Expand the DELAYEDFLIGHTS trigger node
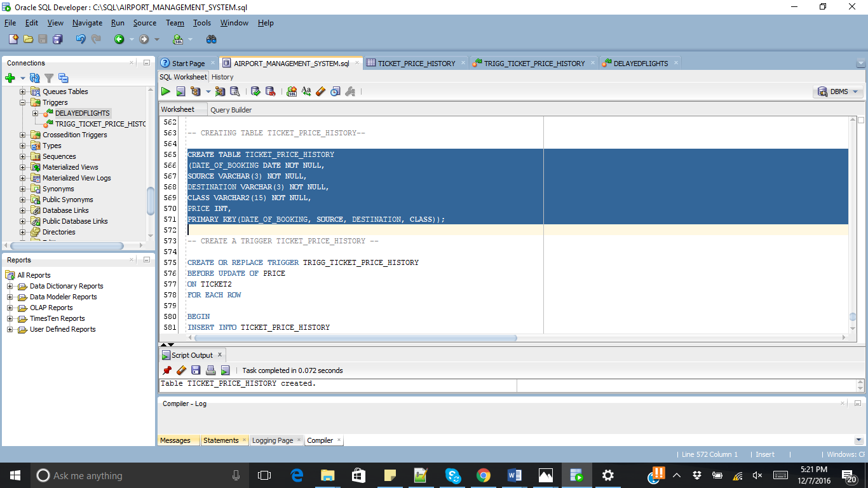The width and height of the screenshot is (868, 488). pyautogui.click(x=36, y=113)
